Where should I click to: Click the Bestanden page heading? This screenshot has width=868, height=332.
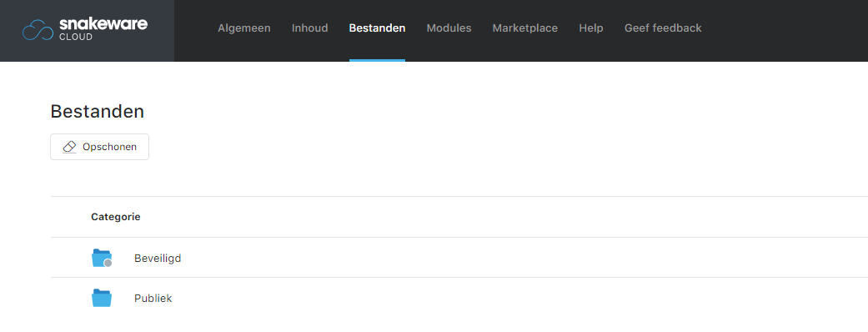98,112
